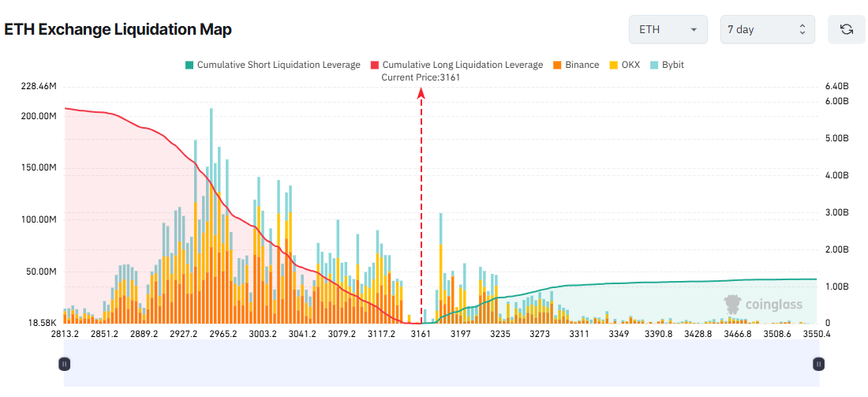
Task: Click the coinglass watermark logo
Action: [x=762, y=305]
